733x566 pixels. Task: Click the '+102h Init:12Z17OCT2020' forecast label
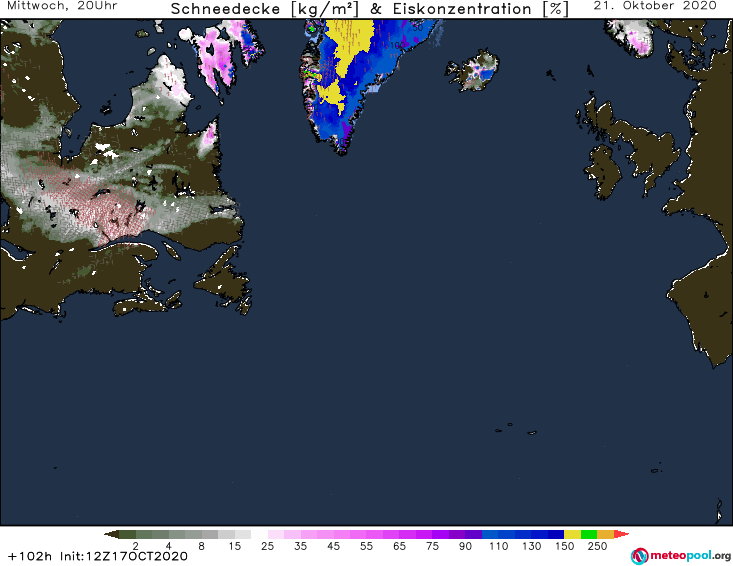tap(98, 557)
